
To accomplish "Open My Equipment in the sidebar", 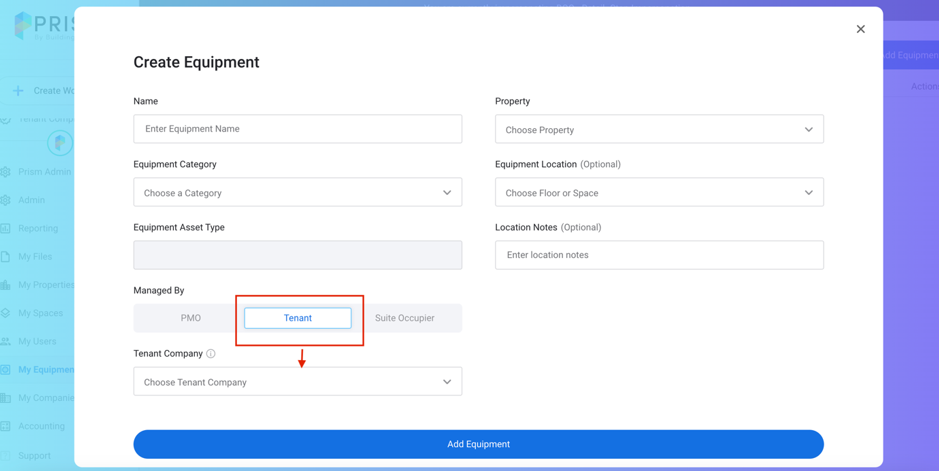I will (x=45, y=370).
